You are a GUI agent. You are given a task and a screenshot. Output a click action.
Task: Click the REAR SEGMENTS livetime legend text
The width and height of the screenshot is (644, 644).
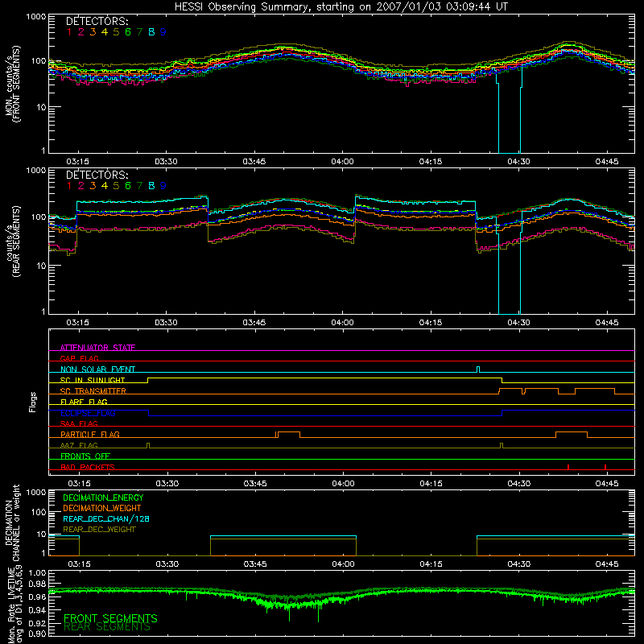click(107, 627)
